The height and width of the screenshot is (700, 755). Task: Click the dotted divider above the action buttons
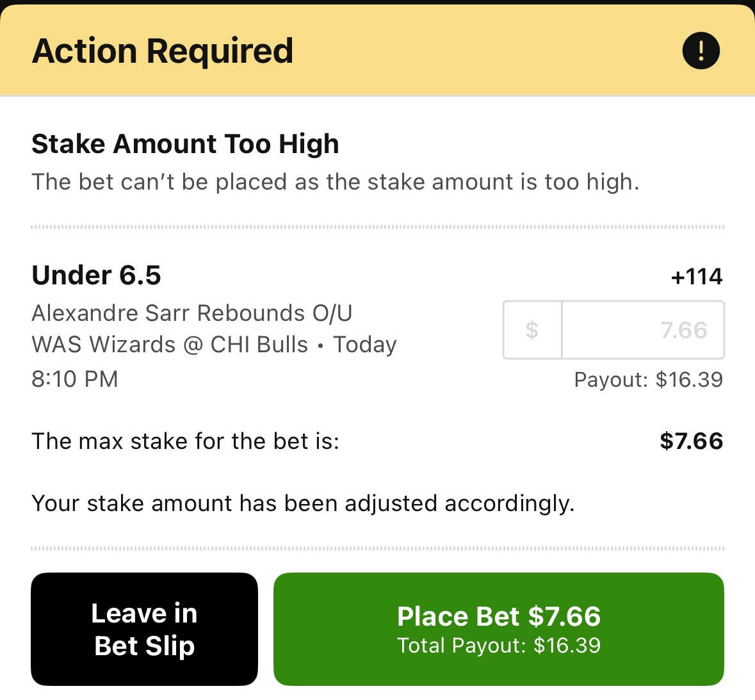tap(378, 548)
